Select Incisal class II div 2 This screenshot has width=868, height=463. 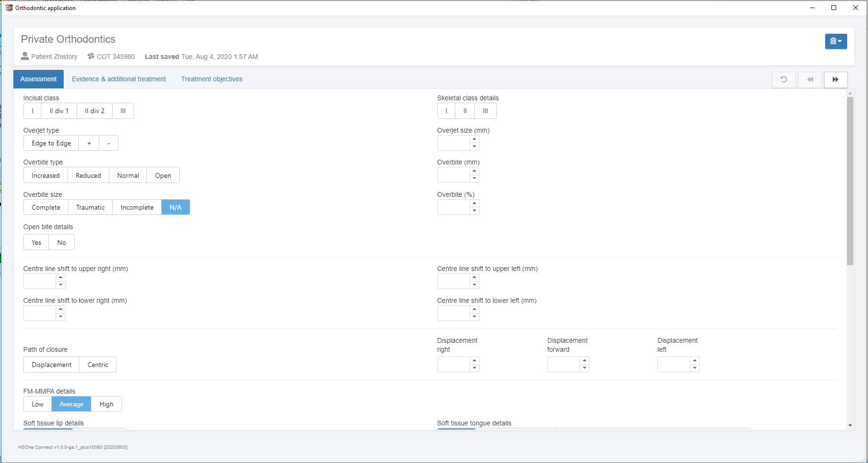pyautogui.click(x=95, y=111)
